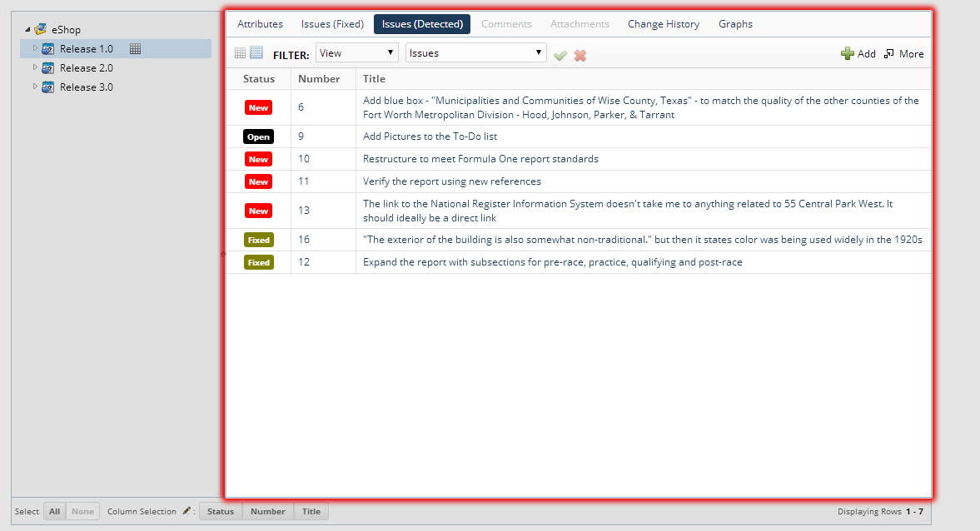Switch to grid view icon near FILTER

click(x=240, y=53)
